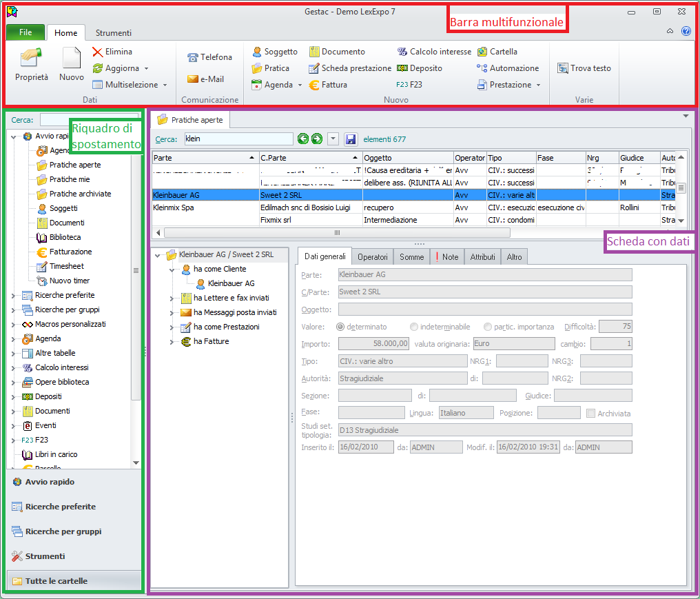Expand the Ricerche preferite tree node
Viewport: 700px width, 599px height.
tap(13, 296)
